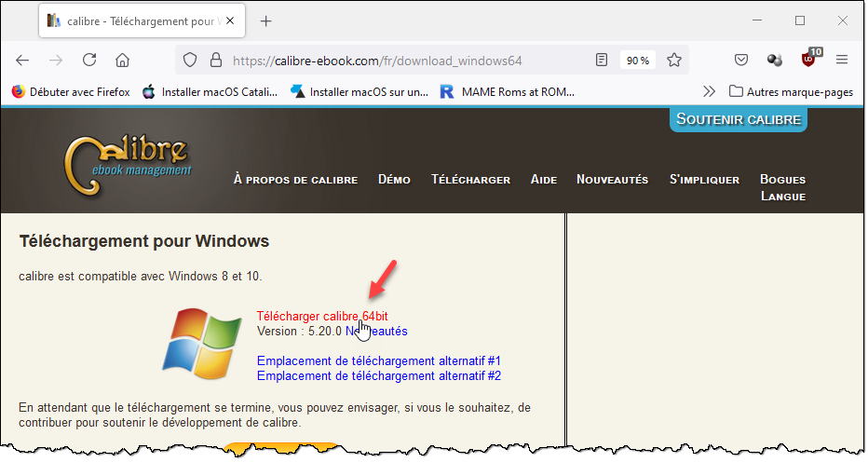Click Télécharger calibre 64bit link
868x462 pixels.
click(322, 316)
